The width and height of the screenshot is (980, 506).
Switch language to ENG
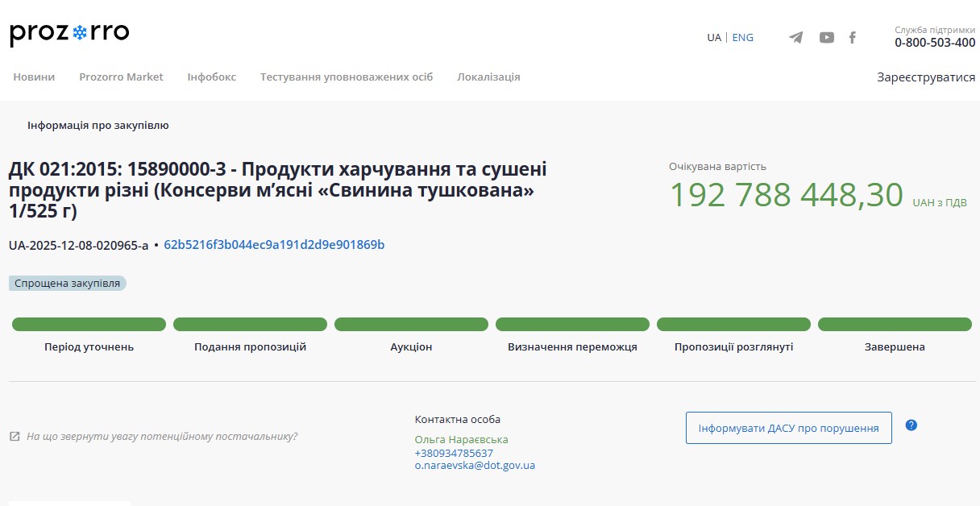[x=742, y=37]
